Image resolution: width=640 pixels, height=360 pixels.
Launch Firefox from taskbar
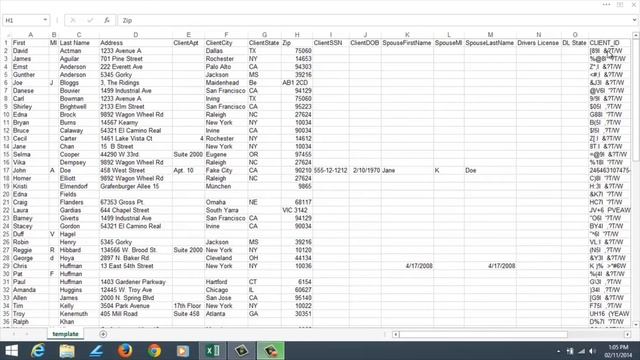(125, 351)
